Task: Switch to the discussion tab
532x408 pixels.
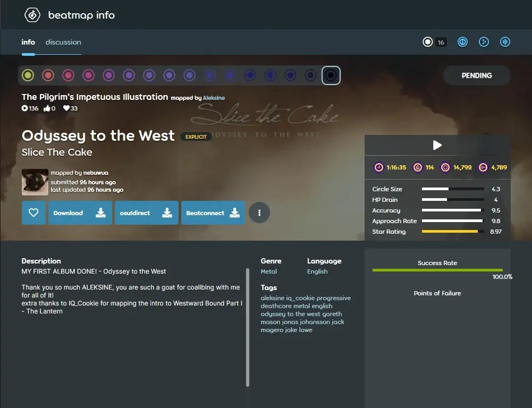Action: click(x=63, y=42)
